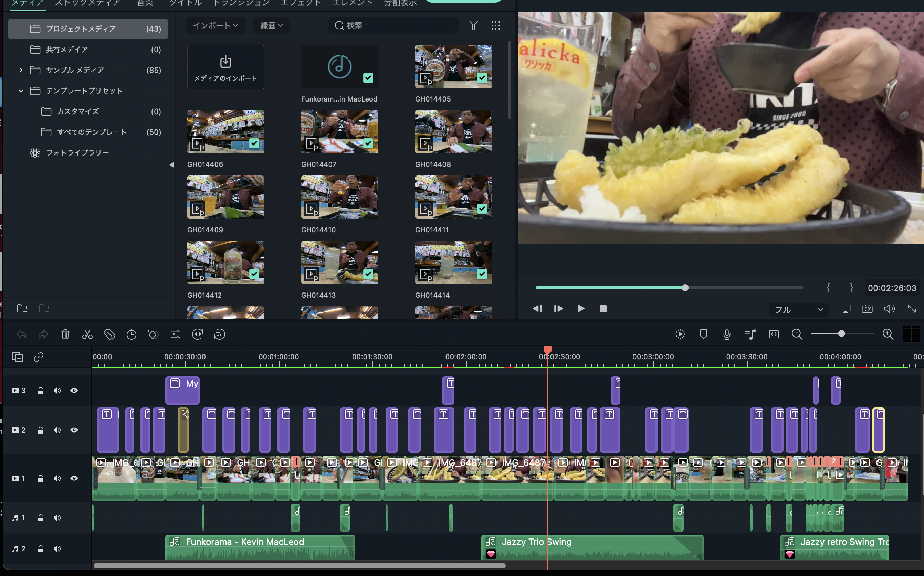The height and width of the screenshot is (576, 924).
Task: Click the add track icon
Action: pos(18,357)
